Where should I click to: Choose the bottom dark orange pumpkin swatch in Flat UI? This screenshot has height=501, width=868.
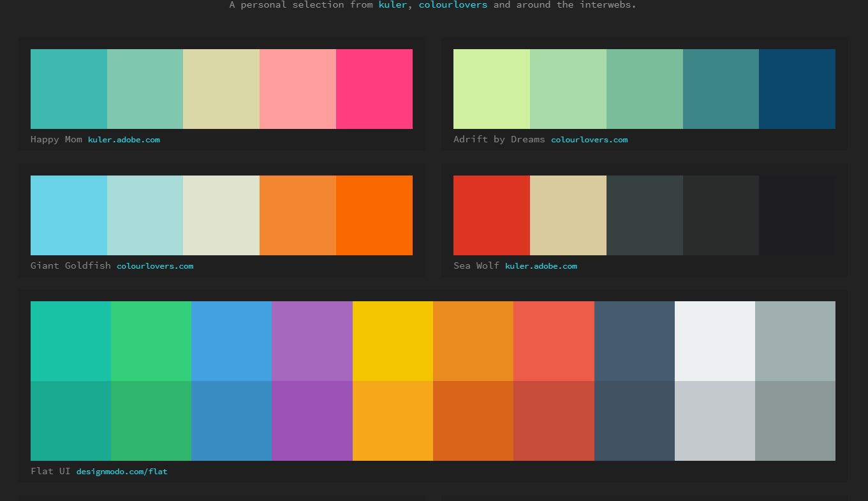click(x=473, y=421)
